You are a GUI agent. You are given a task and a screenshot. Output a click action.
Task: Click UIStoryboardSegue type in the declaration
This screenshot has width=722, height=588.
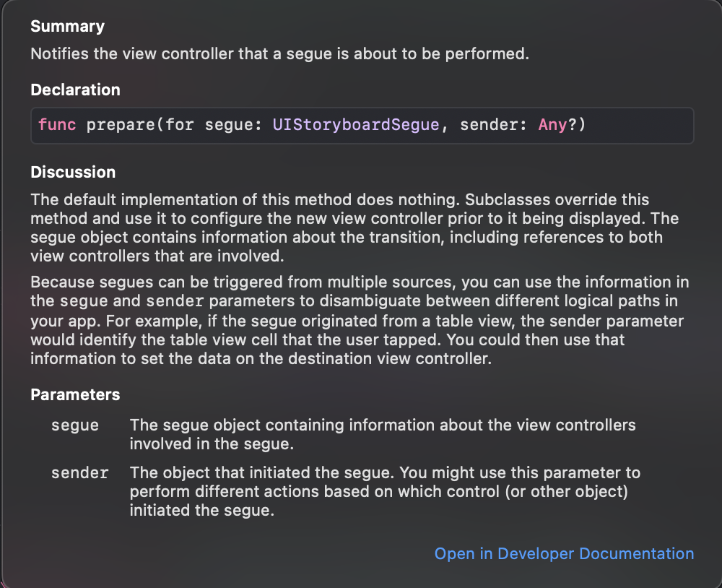click(356, 125)
